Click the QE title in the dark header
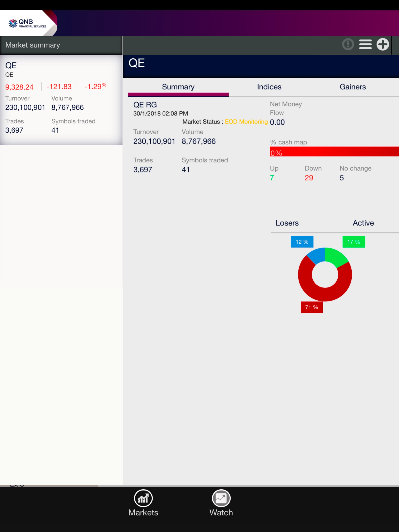This screenshot has height=532, width=399. [x=136, y=63]
